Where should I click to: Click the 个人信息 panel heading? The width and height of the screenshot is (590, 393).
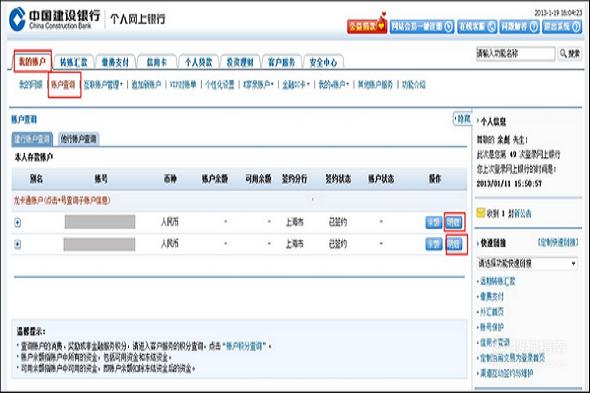493,122
